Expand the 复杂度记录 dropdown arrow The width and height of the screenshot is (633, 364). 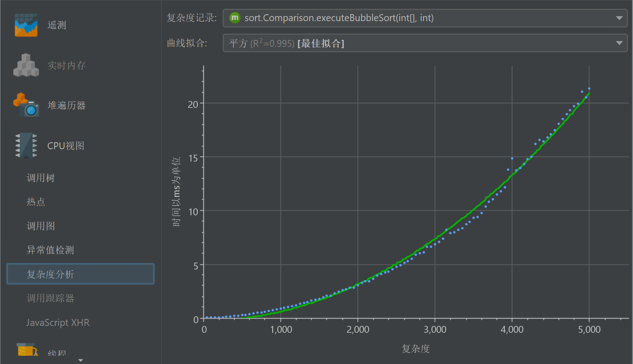(618, 18)
